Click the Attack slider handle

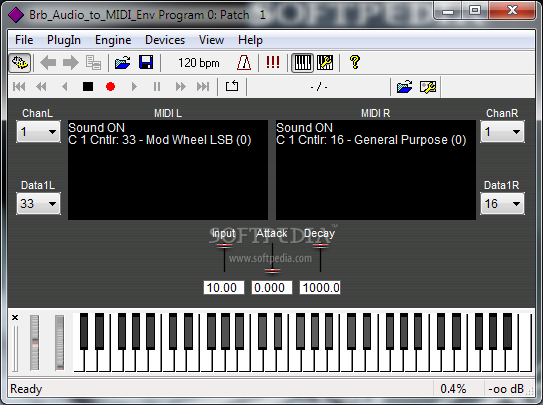(272, 271)
